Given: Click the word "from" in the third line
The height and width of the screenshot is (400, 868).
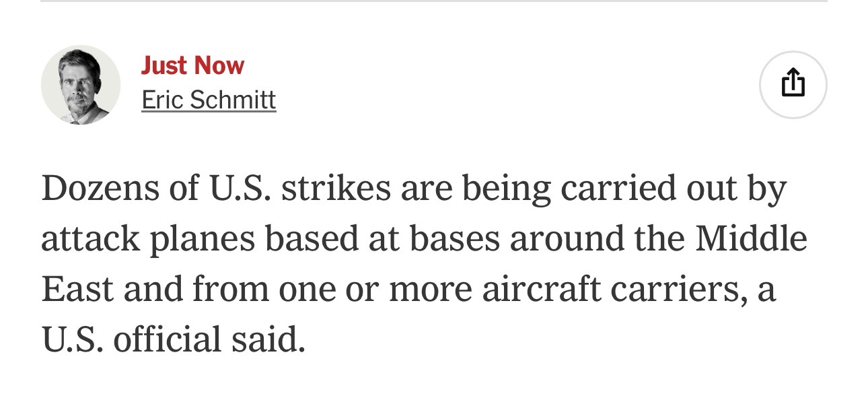Looking at the screenshot, I should pos(228,289).
